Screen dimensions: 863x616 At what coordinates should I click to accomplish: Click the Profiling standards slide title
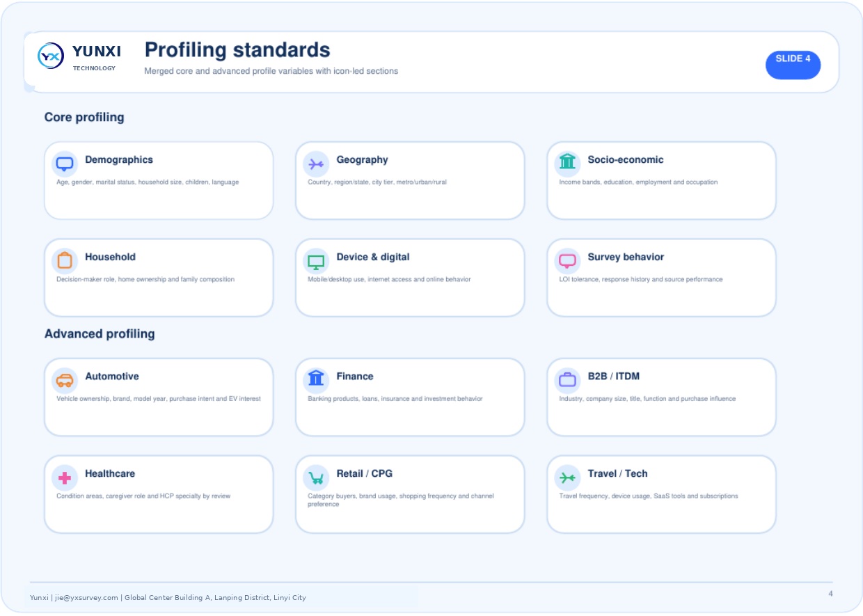point(237,50)
